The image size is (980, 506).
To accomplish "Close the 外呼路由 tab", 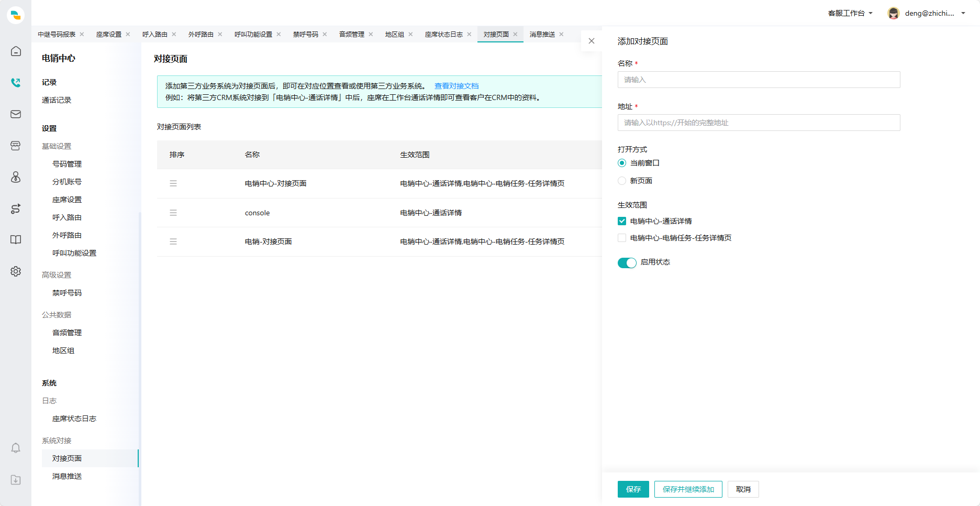I will [220, 34].
